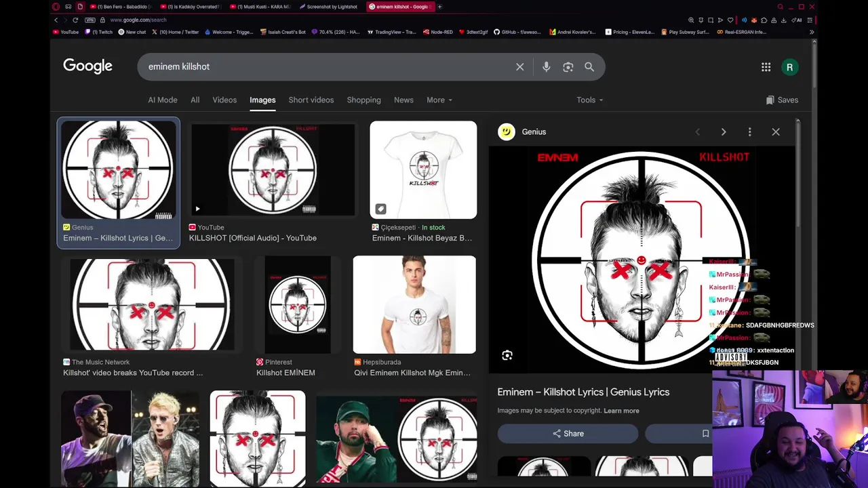Click the Share button in preview panel
This screenshot has width=868, height=488.
568,433
